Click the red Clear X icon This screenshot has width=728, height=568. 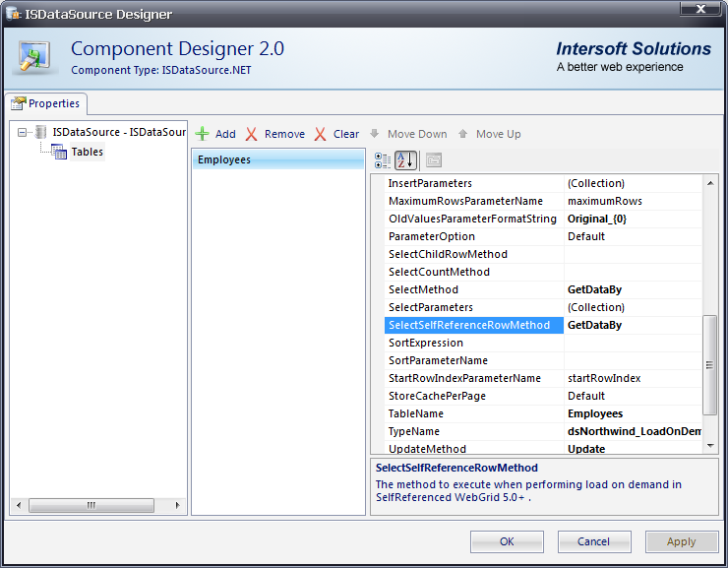coord(321,134)
